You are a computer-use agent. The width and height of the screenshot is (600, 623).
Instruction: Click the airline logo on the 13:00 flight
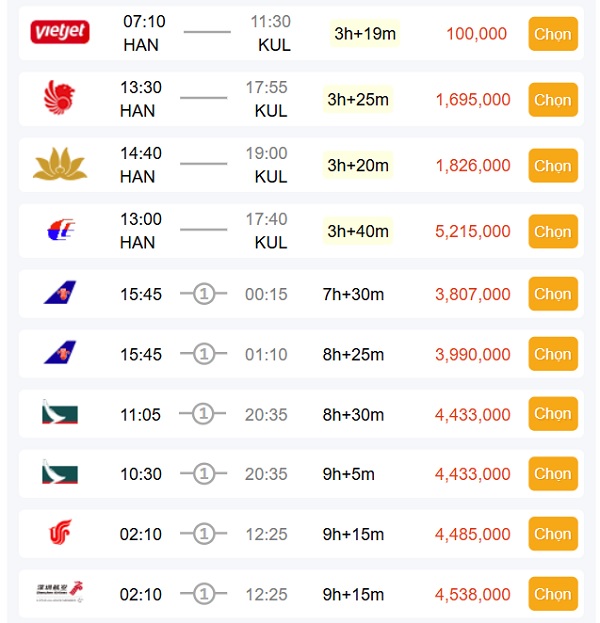[60, 231]
